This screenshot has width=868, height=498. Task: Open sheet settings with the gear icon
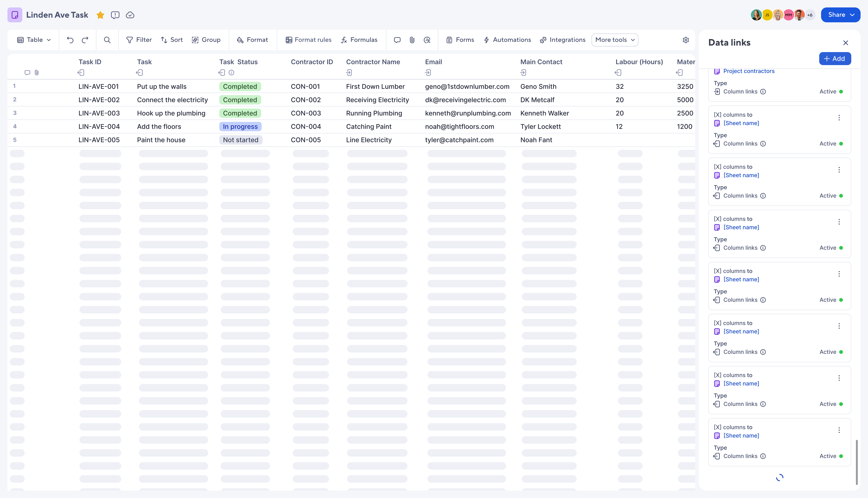click(x=686, y=40)
